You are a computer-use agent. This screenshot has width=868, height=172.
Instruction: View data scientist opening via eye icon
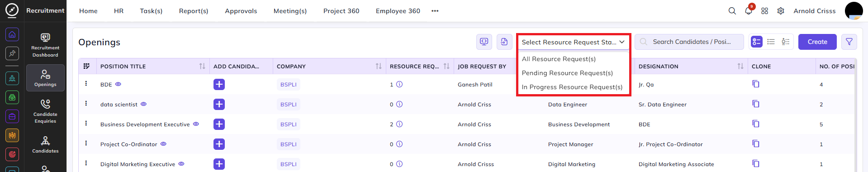click(143, 104)
